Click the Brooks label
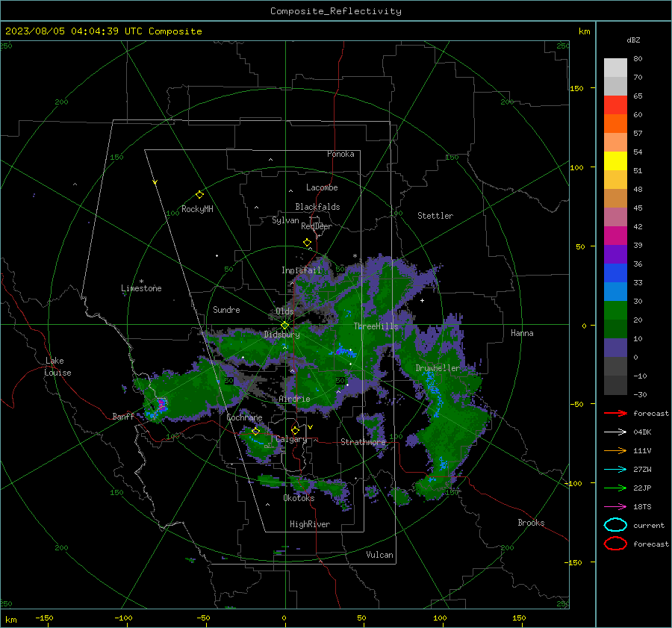Image resolution: width=672 pixels, height=628 pixels. 531,523
